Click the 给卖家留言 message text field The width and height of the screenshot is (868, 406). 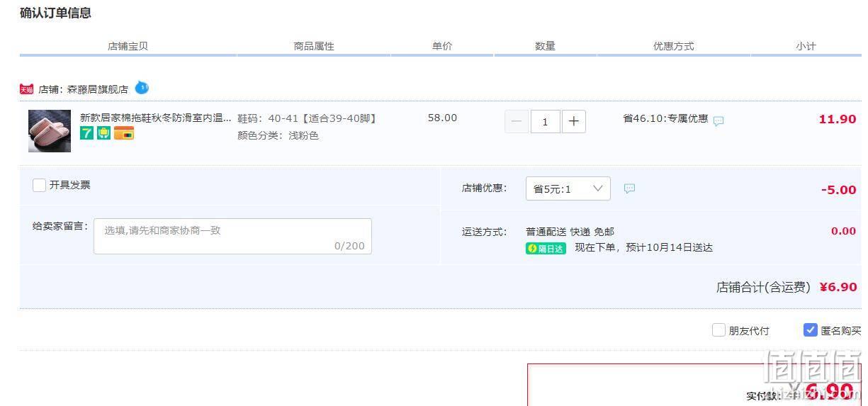[x=232, y=236]
